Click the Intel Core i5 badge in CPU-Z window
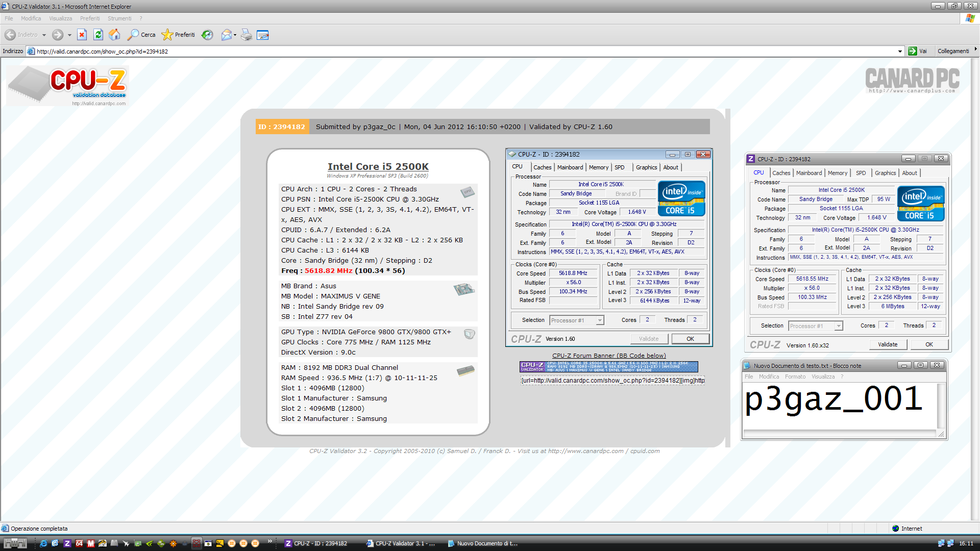 [x=921, y=204]
